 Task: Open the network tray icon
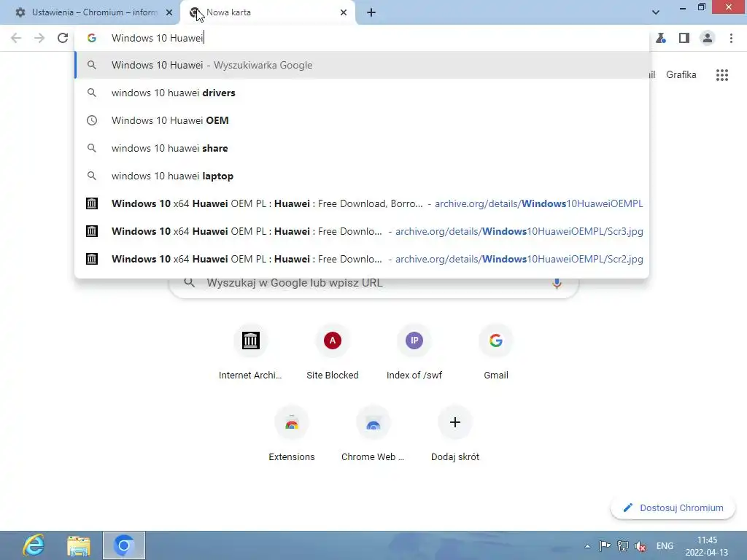pos(623,546)
